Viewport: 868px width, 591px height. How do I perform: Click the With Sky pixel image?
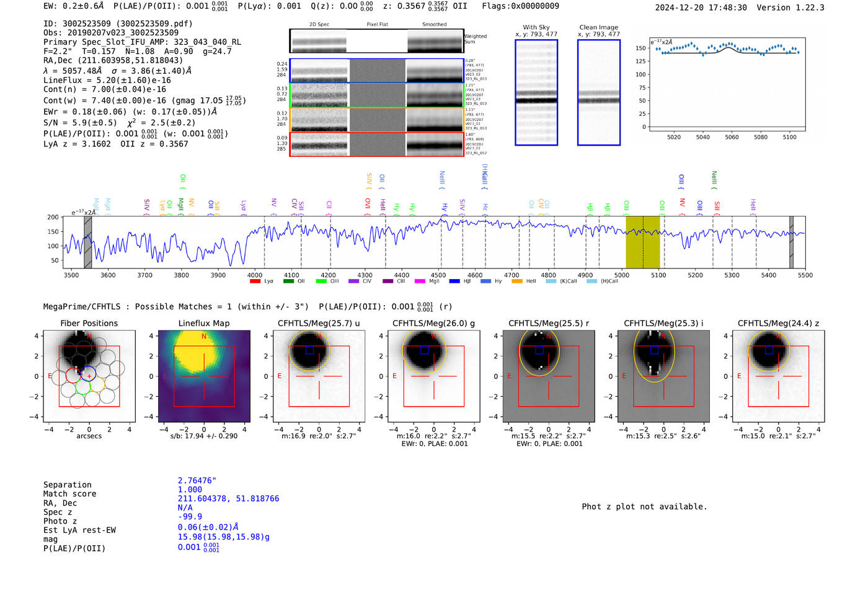tap(536, 92)
